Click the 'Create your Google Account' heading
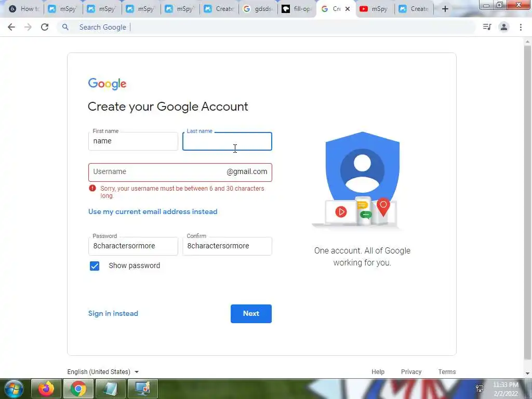 click(x=168, y=107)
